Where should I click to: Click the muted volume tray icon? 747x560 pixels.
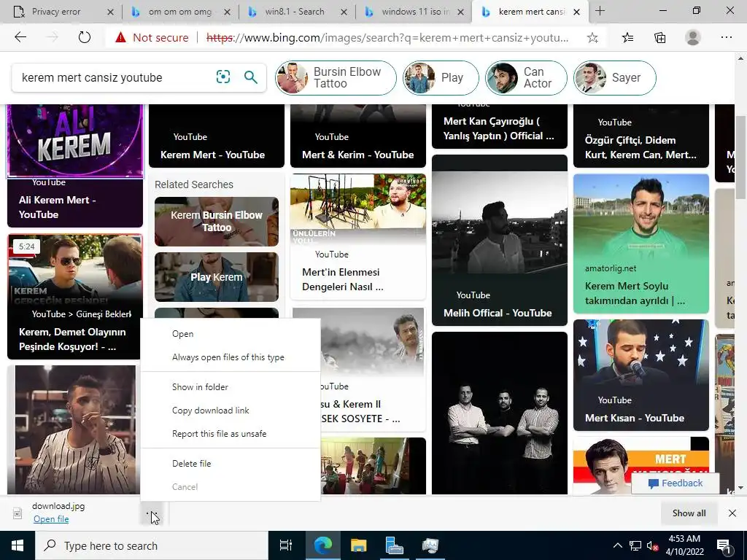[651, 545]
